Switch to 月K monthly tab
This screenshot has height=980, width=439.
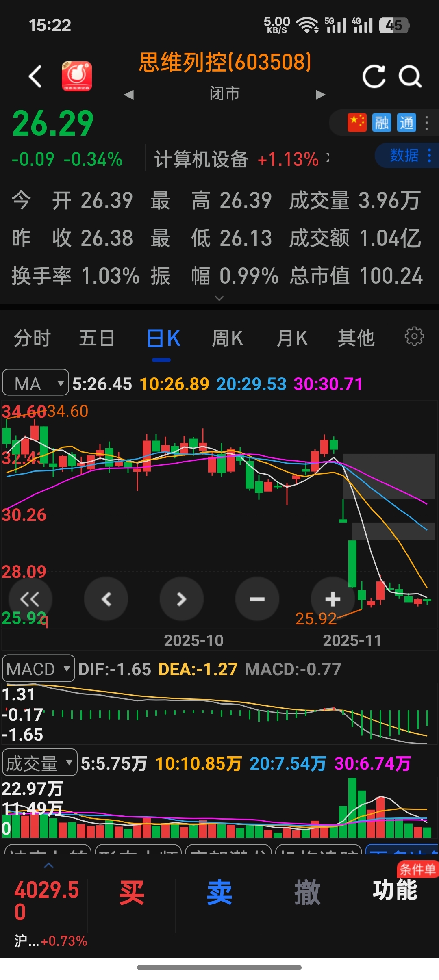tap(292, 338)
